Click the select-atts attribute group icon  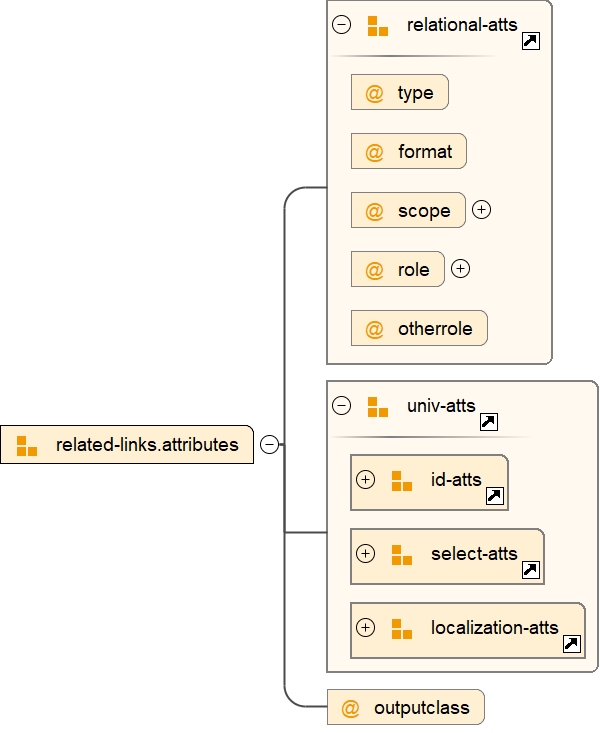(402, 555)
